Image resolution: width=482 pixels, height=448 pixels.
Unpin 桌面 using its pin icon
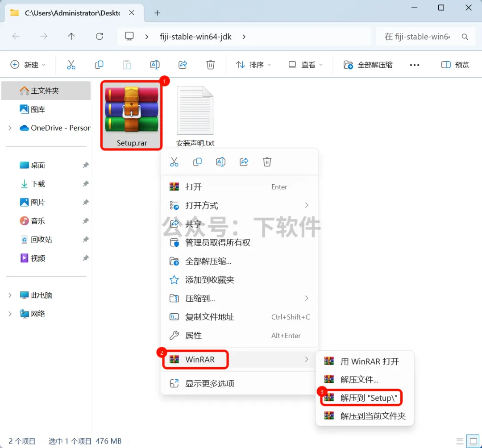(x=85, y=165)
